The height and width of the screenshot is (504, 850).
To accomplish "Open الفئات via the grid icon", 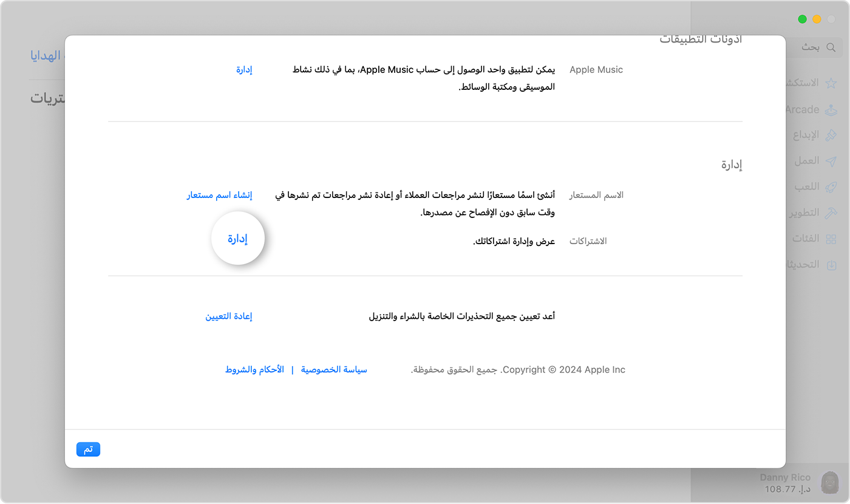I will pos(831,238).
